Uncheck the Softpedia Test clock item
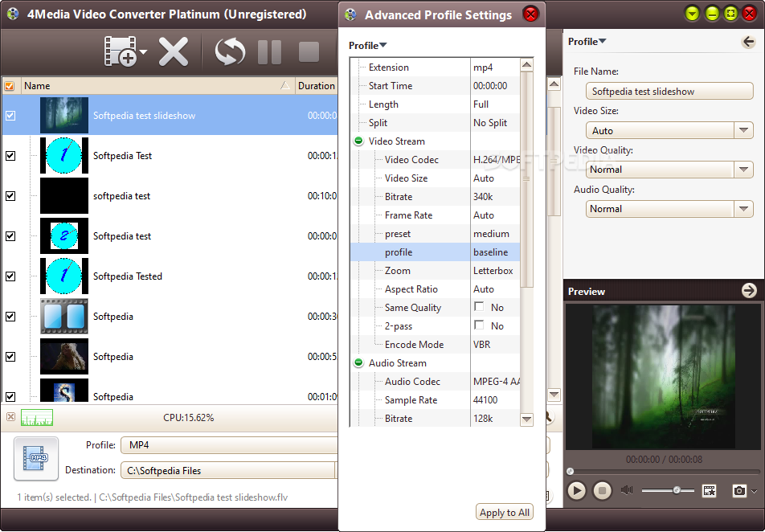This screenshot has height=532, width=765. 10,156
